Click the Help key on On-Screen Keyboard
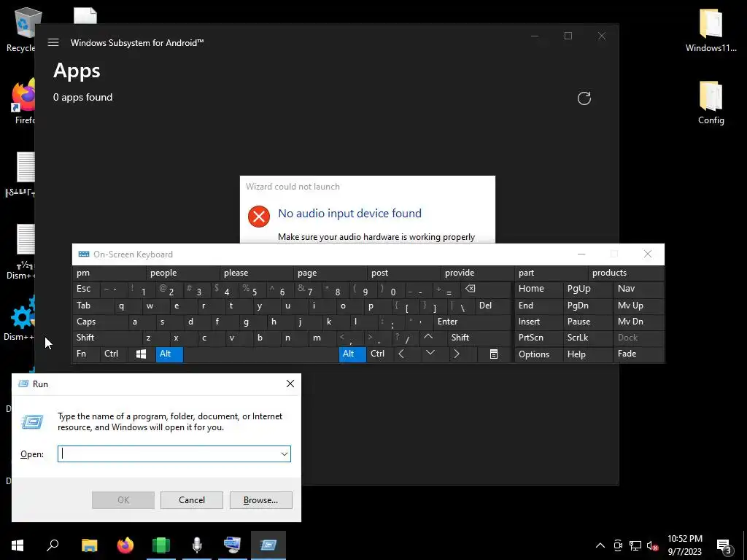Screen dimensions: 747x560 pos(588,354)
